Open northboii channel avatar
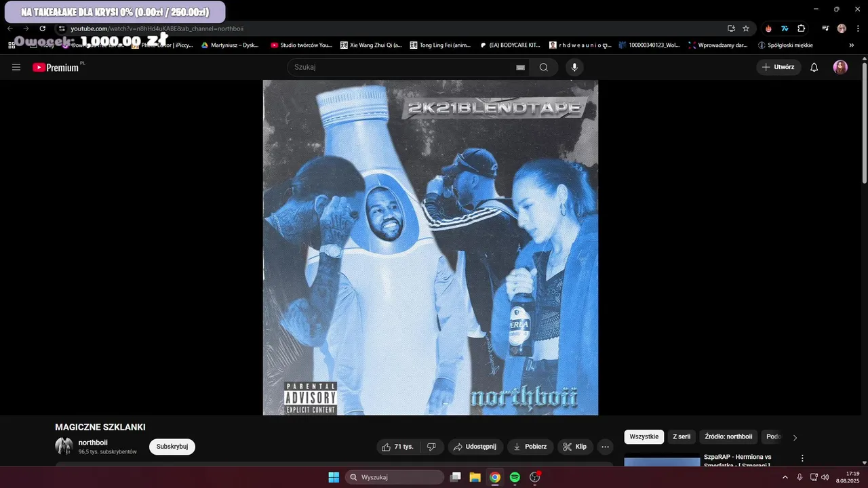868x488 pixels. pos(64,446)
